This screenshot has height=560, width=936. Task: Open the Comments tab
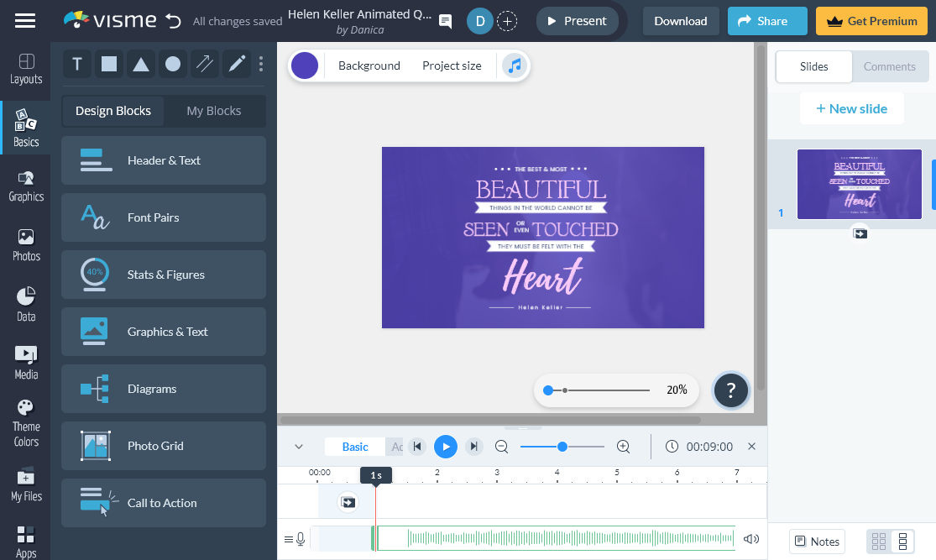pyautogui.click(x=890, y=66)
